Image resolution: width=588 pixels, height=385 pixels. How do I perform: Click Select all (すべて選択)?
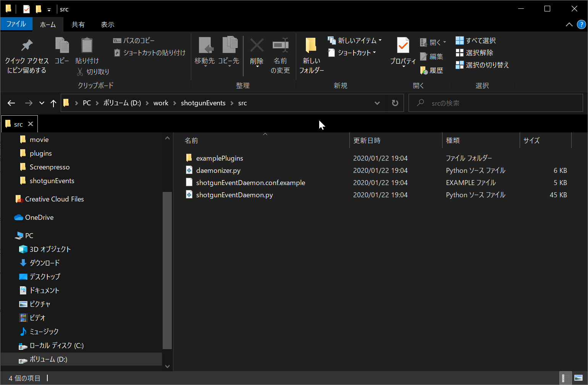pos(476,40)
